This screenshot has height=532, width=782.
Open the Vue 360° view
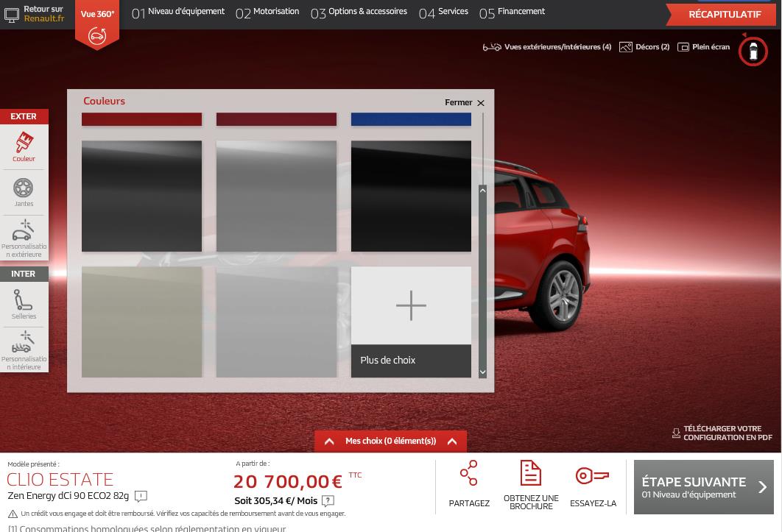(x=97, y=24)
